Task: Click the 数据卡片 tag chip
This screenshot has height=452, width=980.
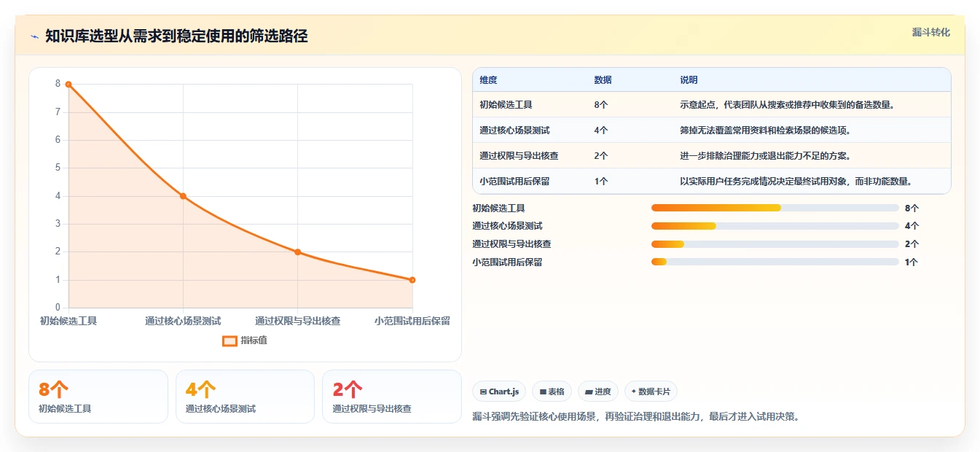Action: click(651, 391)
